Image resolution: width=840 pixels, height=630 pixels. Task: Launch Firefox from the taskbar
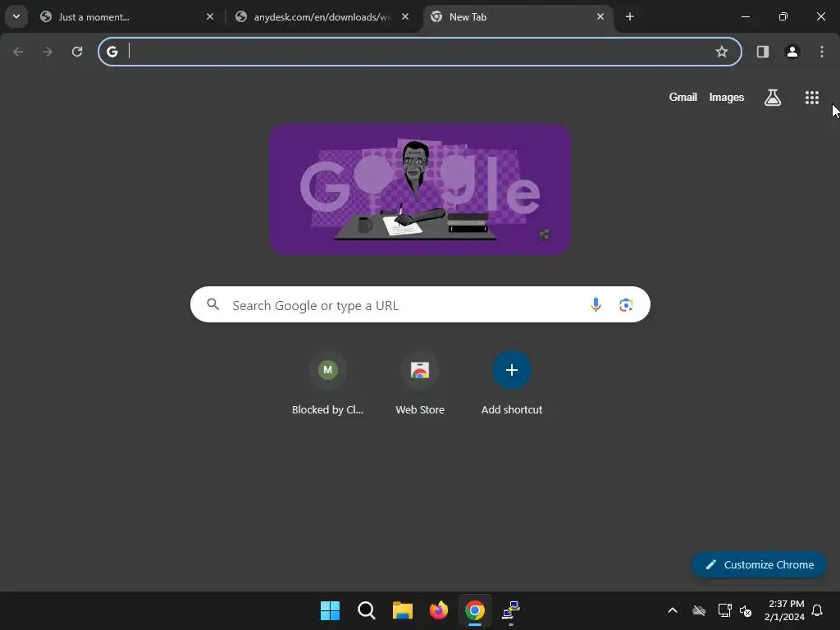point(439,610)
